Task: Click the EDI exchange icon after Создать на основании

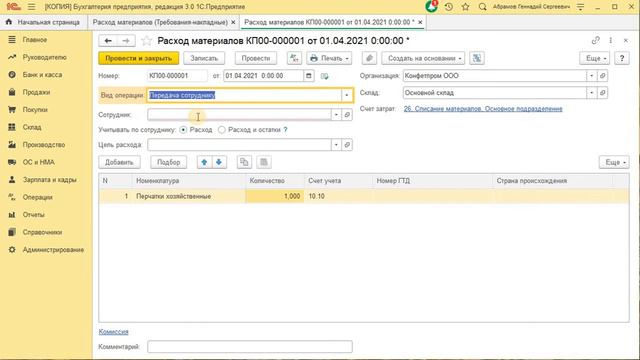Action: (x=477, y=58)
